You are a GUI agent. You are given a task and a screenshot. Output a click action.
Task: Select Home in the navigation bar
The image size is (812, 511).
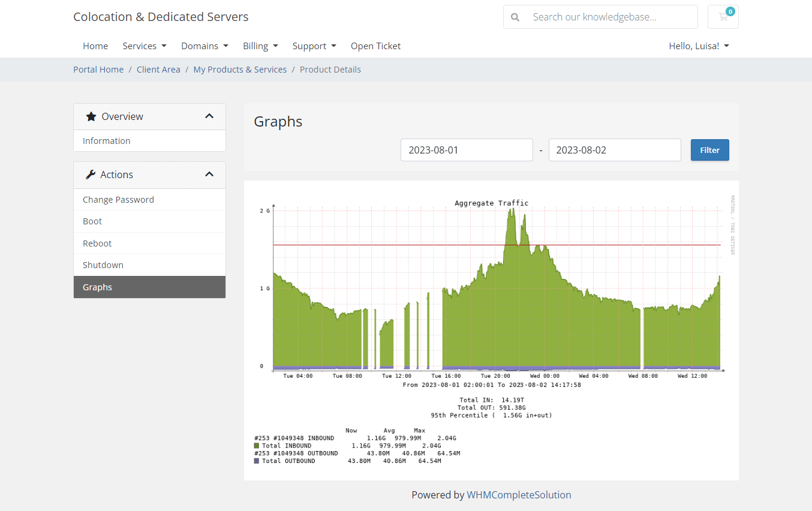tap(95, 46)
